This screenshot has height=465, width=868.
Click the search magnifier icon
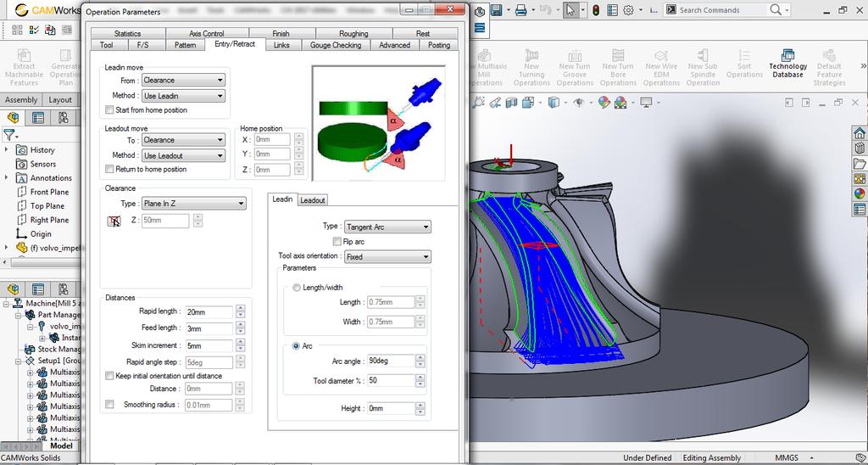click(776, 10)
